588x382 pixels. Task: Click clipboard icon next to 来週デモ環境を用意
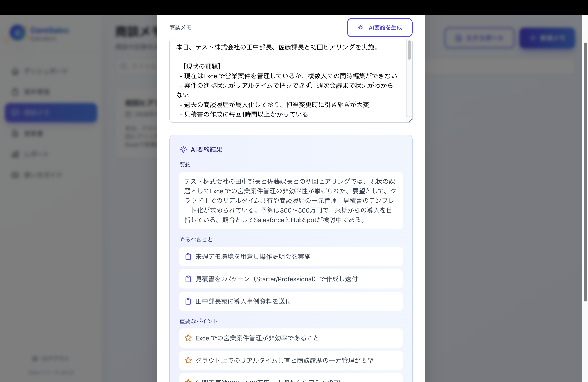(x=188, y=257)
